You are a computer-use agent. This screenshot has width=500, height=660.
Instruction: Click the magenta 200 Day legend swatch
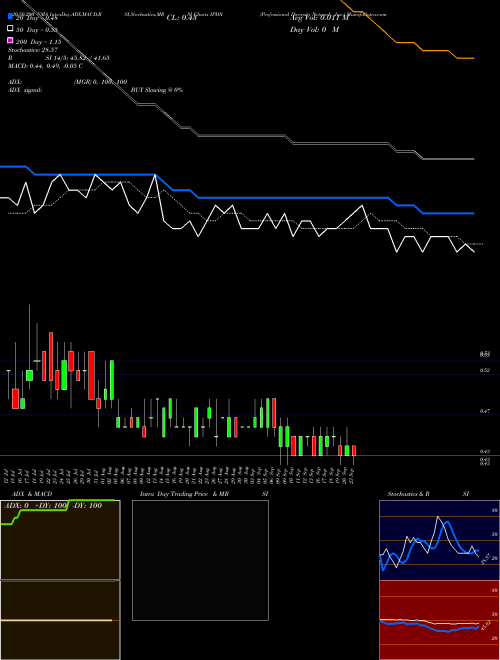coord(10,40)
